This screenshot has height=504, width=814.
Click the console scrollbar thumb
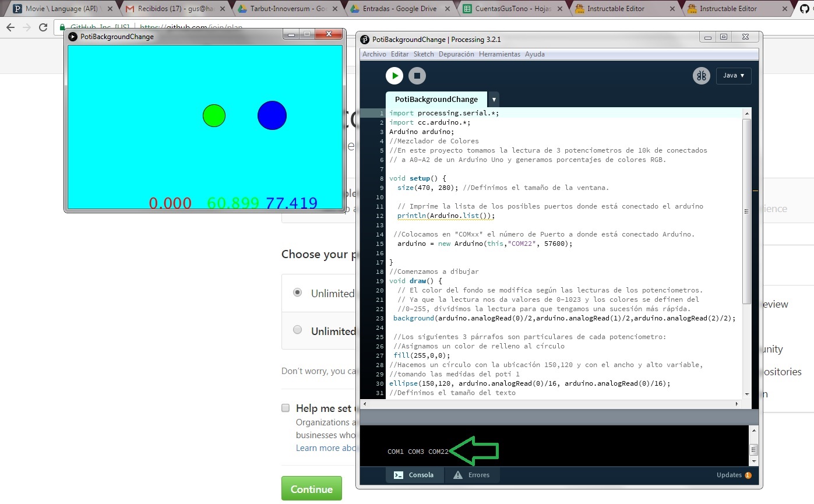pyautogui.click(x=753, y=449)
